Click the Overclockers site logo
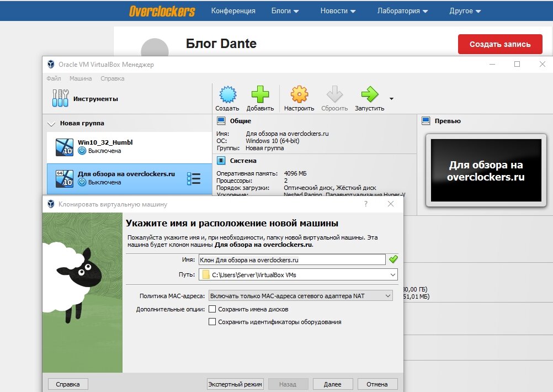 (x=162, y=11)
